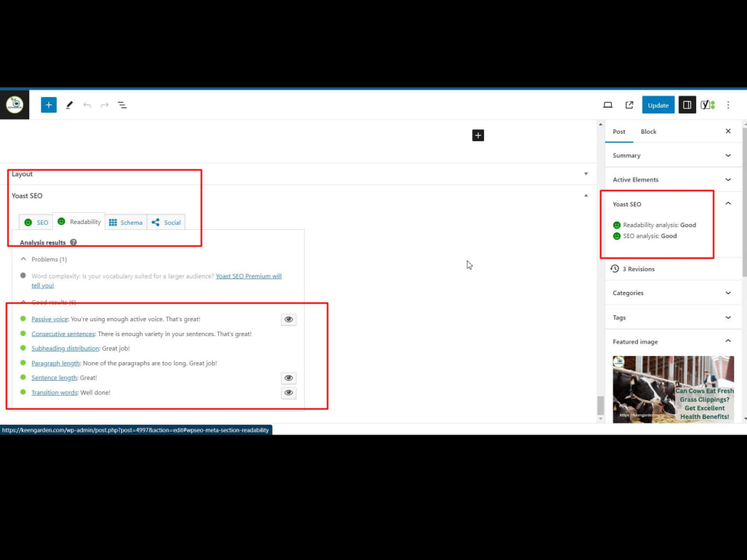The width and height of the screenshot is (747, 560).
Task: Click the Social share icon
Action: (155, 223)
